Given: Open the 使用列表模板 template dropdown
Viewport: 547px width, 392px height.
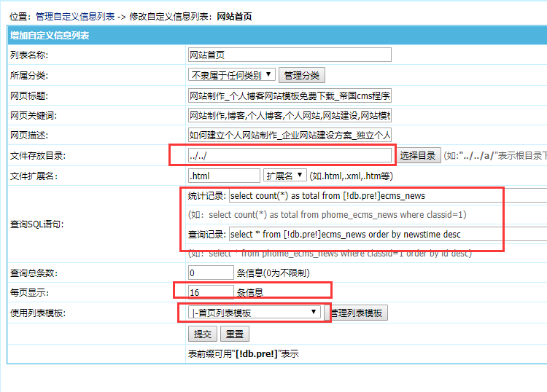Looking at the screenshot, I should 254,313.
